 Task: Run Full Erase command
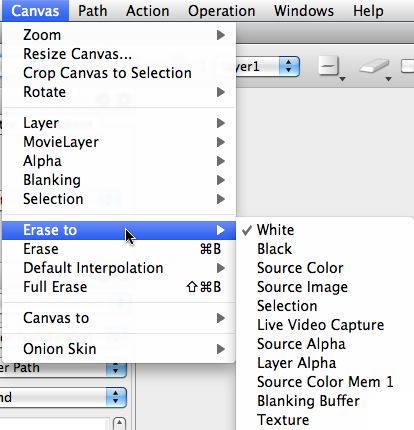click(119, 287)
